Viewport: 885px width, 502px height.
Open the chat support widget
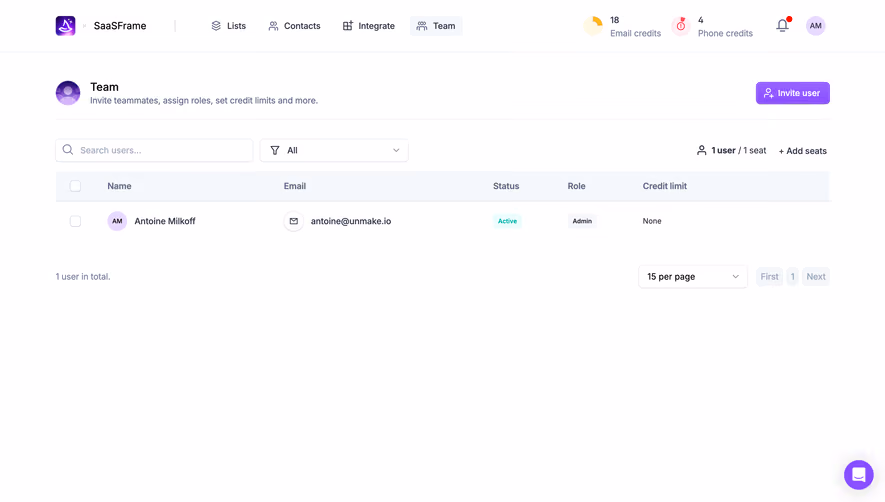pyautogui.click(x=858, y=475)
